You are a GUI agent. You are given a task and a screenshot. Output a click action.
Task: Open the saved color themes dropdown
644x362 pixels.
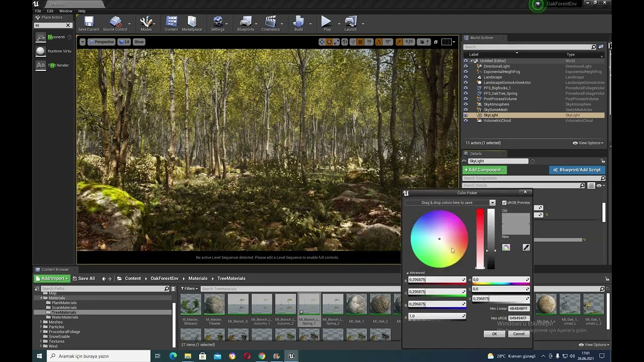(492, 203)
